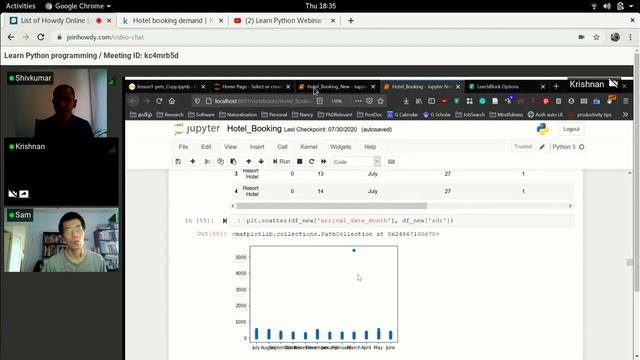Screen dimensions: 640x360
Task: Open Jupyter Help menu
Action: pos(370,147)
